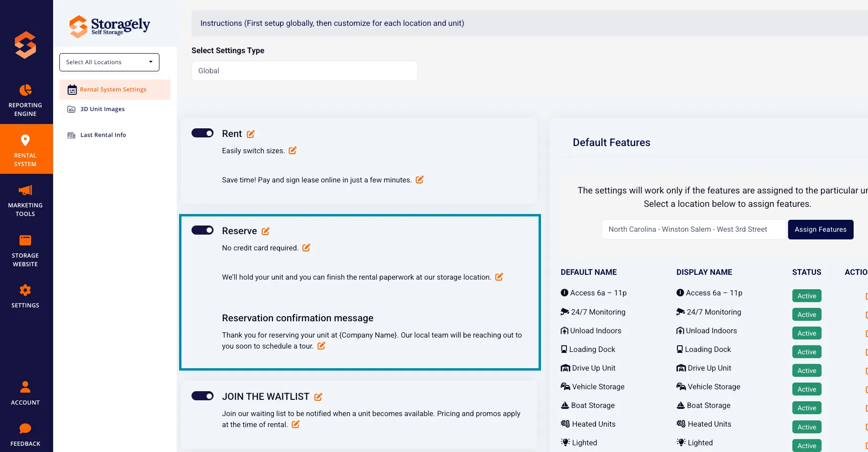Edit the reservation confirmation message text

click(x=321, y=346)
